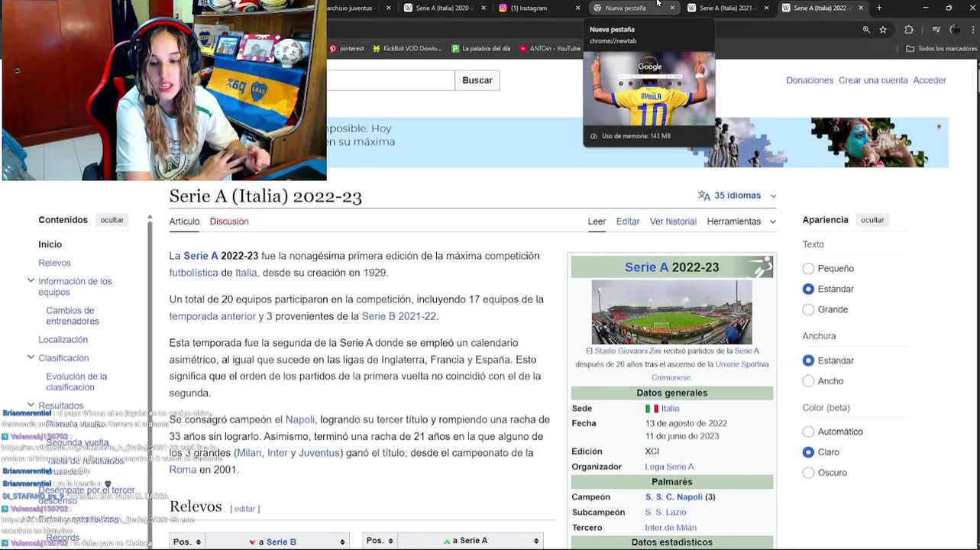Screen dimensions: 980x550
Task: Open Acceder login link
Action: point(930,80)
